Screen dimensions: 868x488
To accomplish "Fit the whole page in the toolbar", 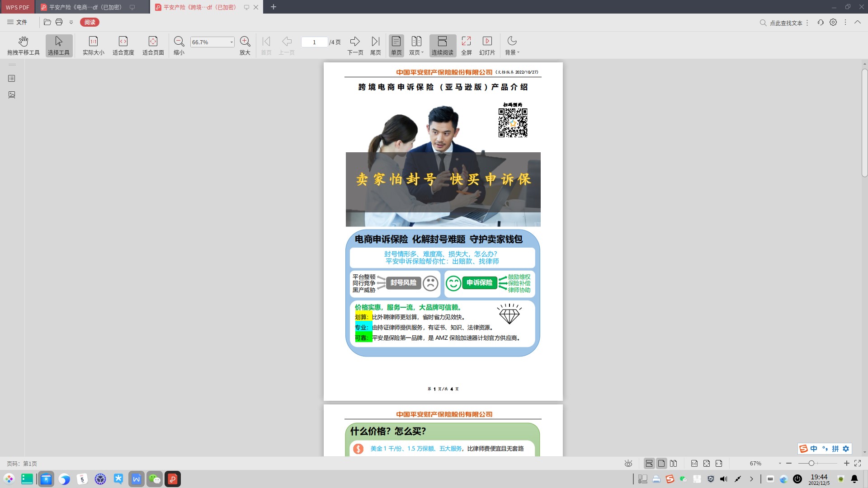I will [153, 46].
